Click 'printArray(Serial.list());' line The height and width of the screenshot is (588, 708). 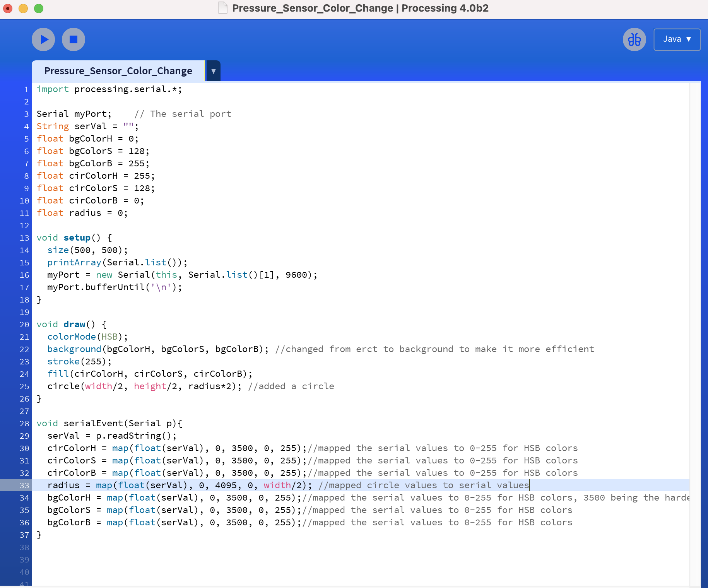pos(117,262)
